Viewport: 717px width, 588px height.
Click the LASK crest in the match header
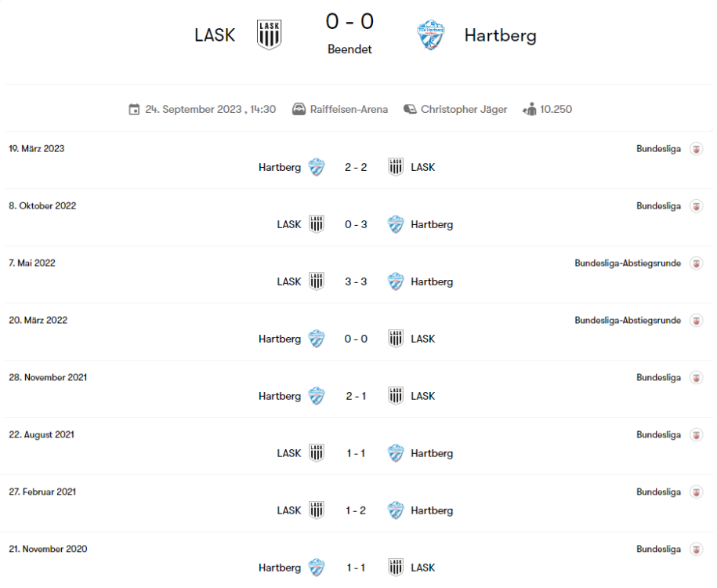pos(269,34)
